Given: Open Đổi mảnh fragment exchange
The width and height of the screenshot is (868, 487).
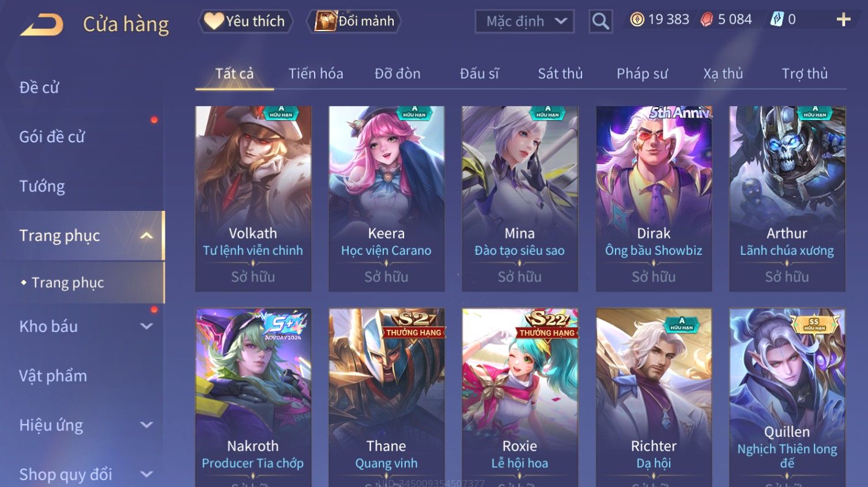Looking at the screenshot, I should pos(354,21).
